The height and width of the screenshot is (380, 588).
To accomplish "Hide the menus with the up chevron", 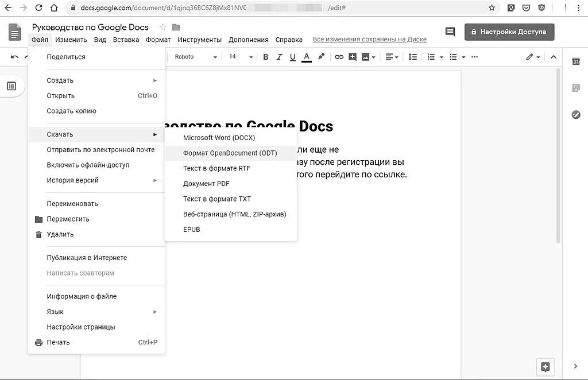I will point(553,57).
